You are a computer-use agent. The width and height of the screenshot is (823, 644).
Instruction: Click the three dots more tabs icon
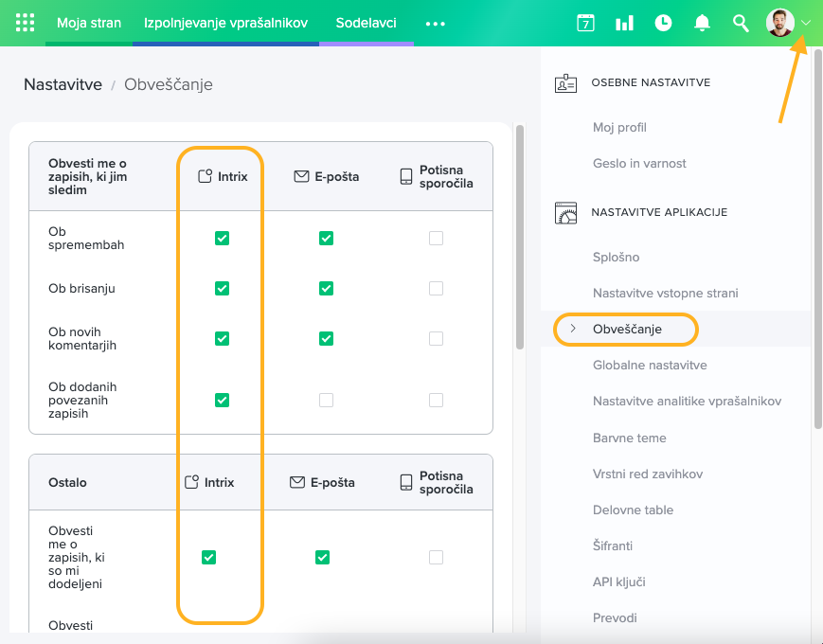tap(435, 24)
